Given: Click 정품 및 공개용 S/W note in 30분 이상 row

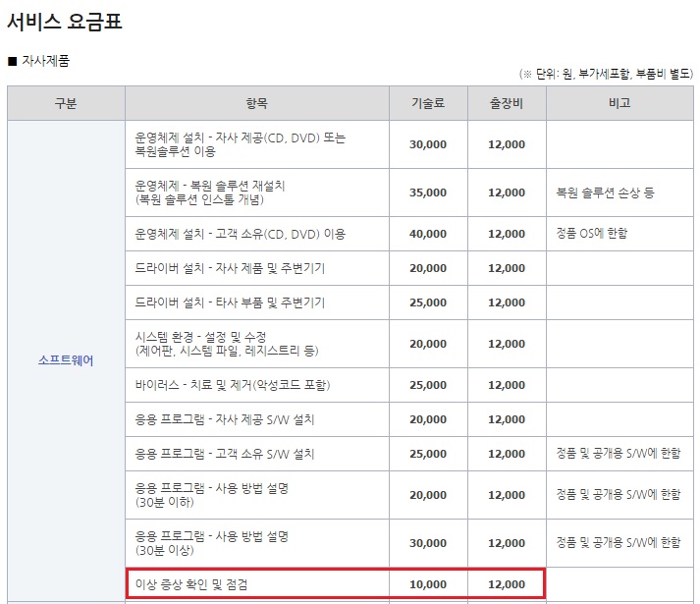Looking at the screenshot, I should point(619,542).
